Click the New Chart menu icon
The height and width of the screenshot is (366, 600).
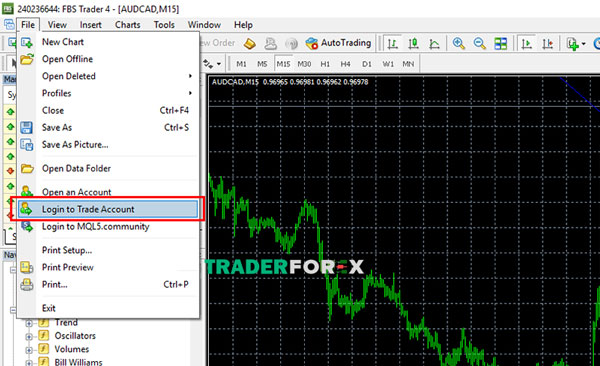click(27, 42)
